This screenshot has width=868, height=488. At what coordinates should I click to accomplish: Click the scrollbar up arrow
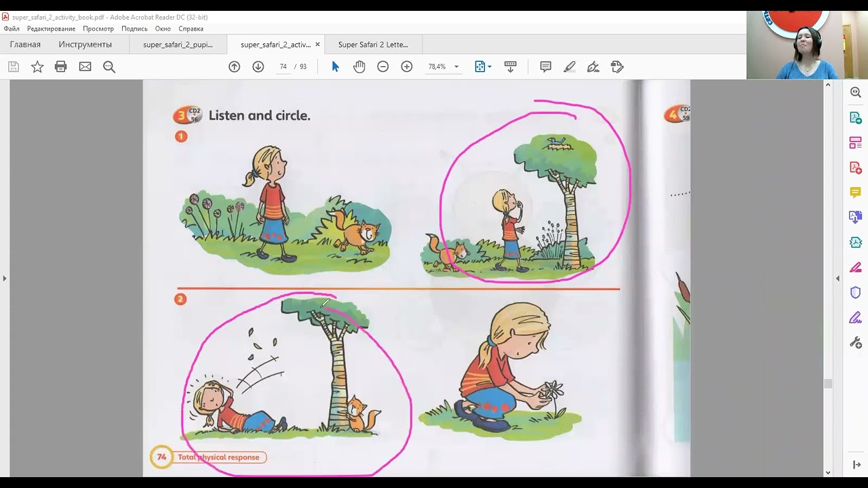pyautogui.click(x=828, y=85)
